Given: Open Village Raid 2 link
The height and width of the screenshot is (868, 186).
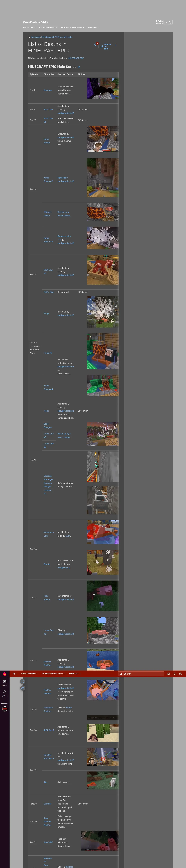Looking at the screenshot, I should [64, 568].
